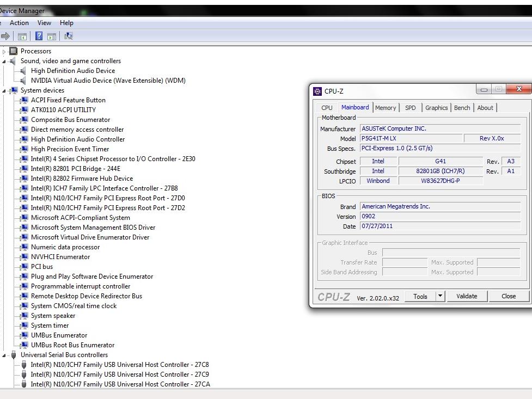
Task: Expand the Processors tree node
Action: tap(4, 52)
